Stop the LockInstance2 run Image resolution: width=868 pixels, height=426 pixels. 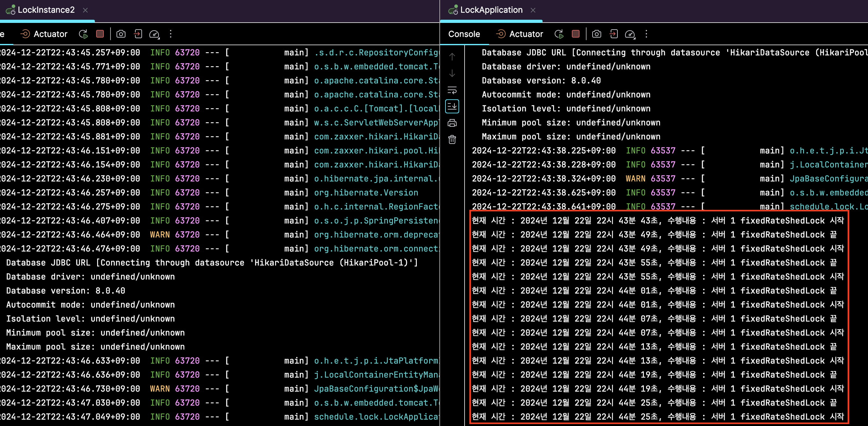(x=100, y=34)
